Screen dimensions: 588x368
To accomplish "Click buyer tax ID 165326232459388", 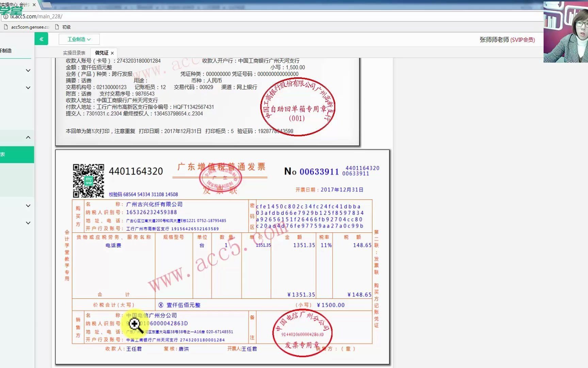I will (x=151, y=212).
